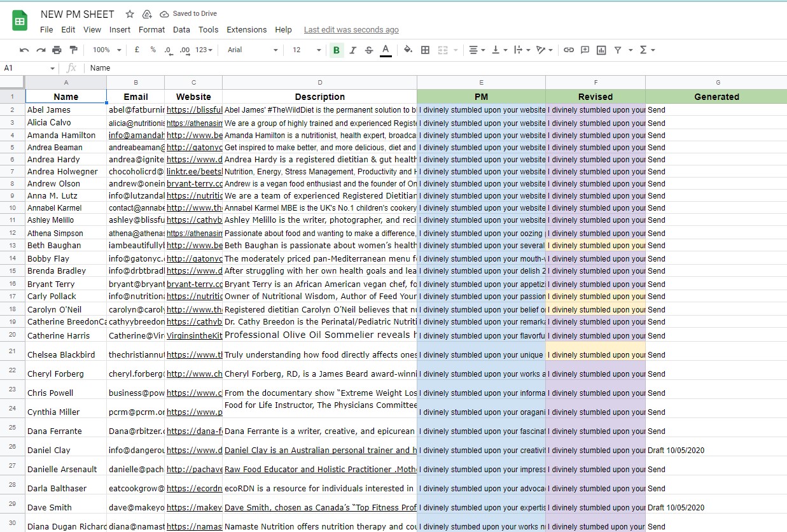Open the fill colour picker

408,50
